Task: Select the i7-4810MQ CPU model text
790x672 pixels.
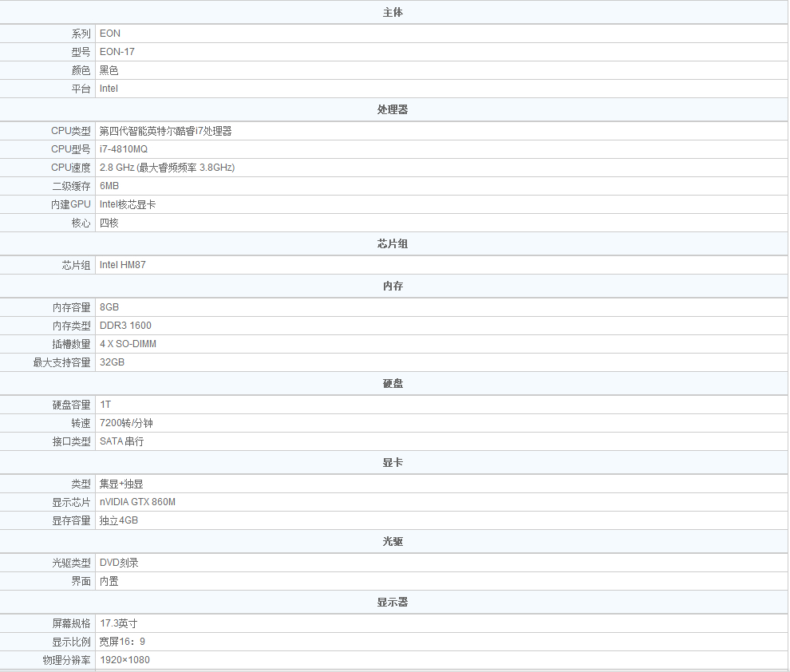Action: click(x=124, y=149)
